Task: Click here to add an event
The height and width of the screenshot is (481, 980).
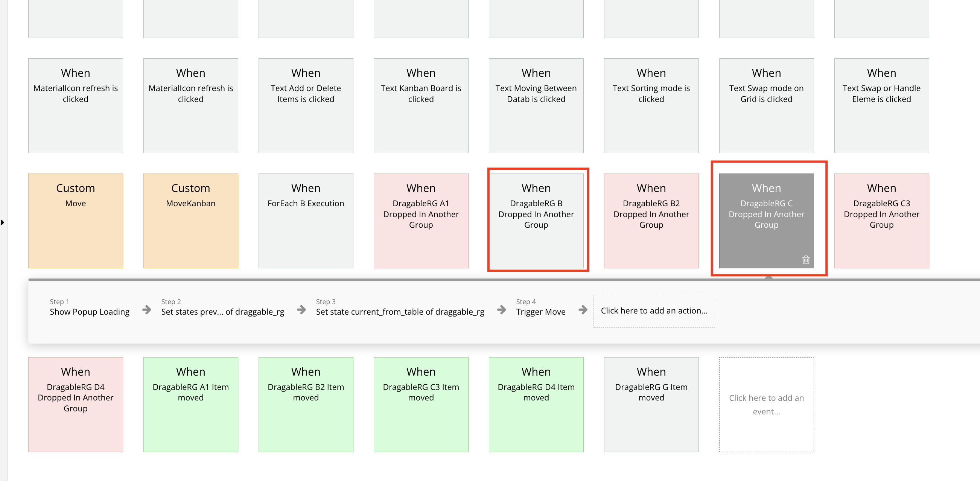Action: [766, 405]
